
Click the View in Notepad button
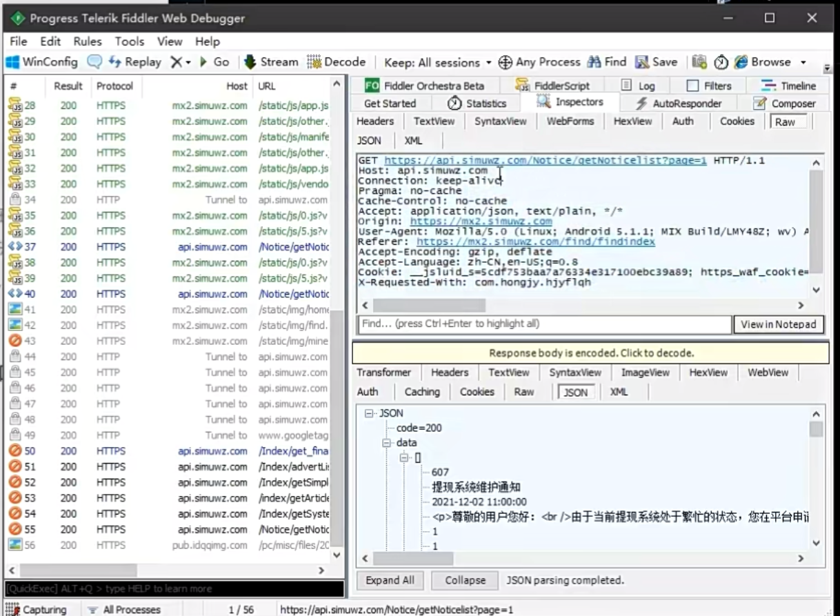pyautogui.click(x=779, y=324)
